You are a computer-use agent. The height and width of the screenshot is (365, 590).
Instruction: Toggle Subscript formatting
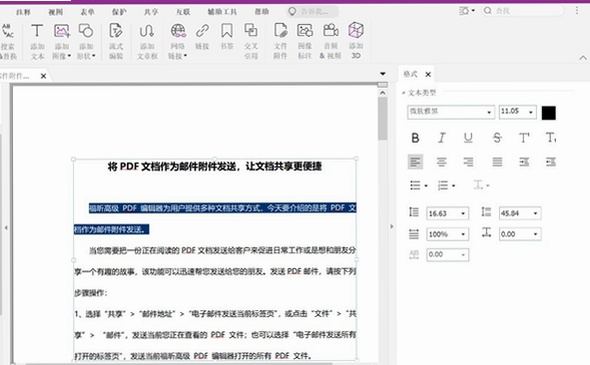click(x=551, y=138)
